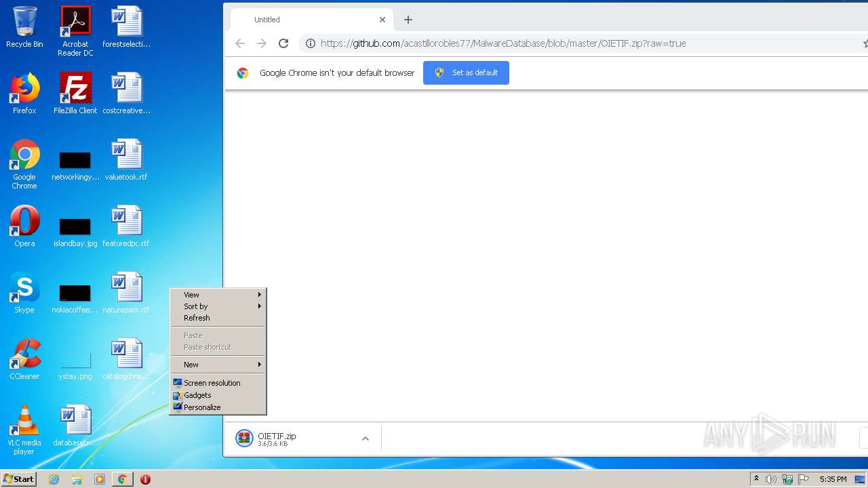
Task: Select the Untitled tab
Action: pos(312,20)
